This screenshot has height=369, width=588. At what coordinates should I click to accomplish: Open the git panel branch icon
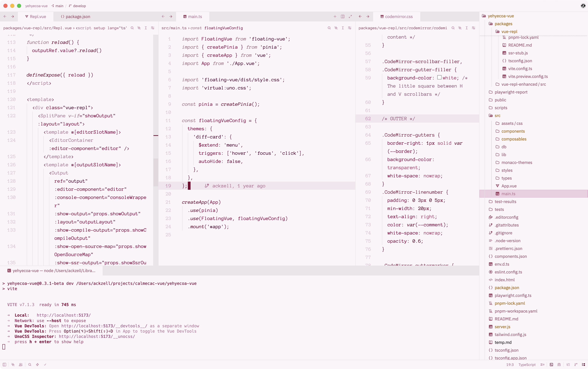click(x=576, y=365)
